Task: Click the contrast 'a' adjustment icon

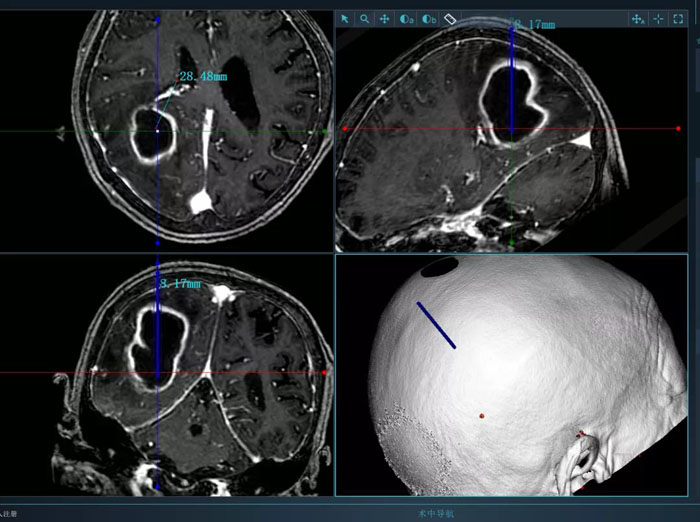Action: (x=406, y=18)
